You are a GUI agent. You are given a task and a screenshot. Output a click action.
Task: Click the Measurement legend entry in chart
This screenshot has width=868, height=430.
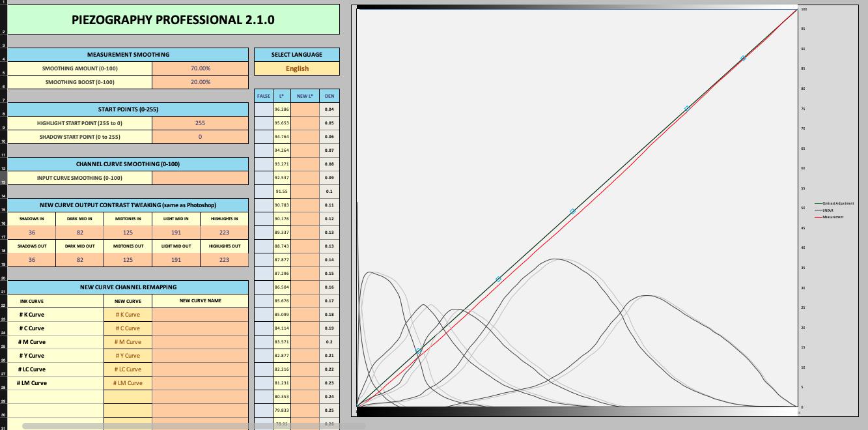[x=830, y=217]
